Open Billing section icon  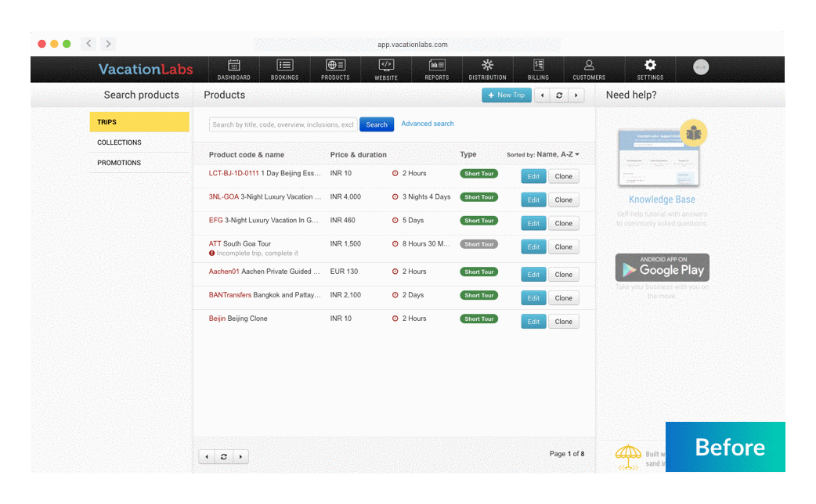click(538, 66)
